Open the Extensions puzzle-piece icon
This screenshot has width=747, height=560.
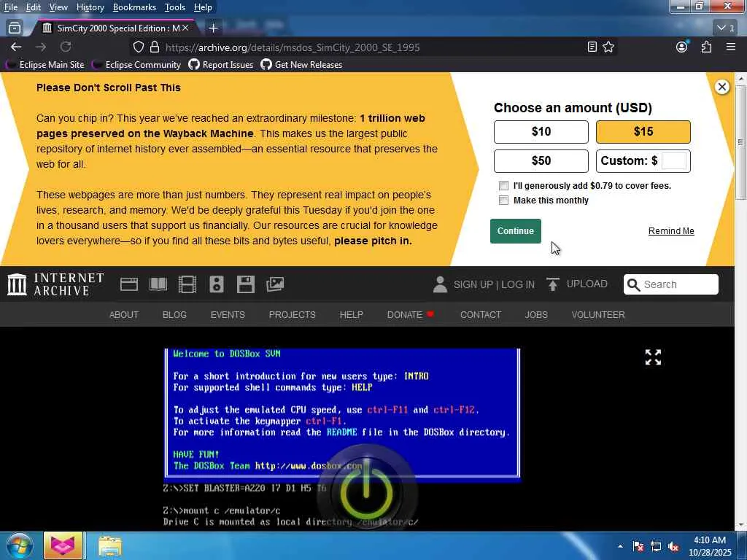(x=706, y=47)
